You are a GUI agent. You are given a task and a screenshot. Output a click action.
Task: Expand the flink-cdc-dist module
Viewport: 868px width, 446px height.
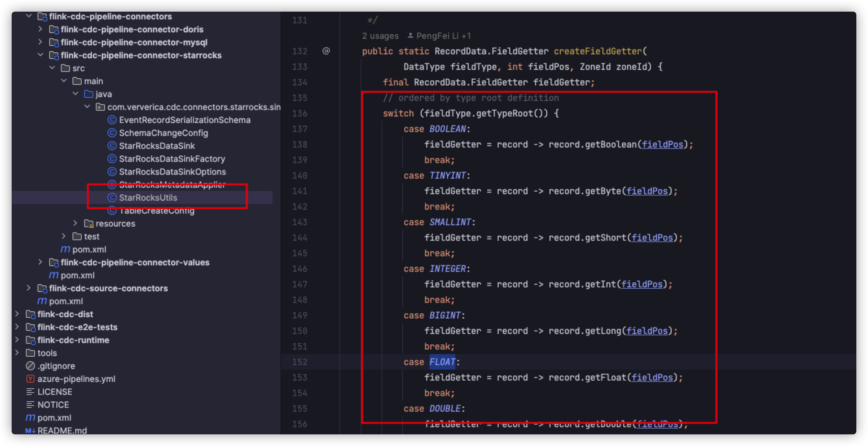(x=17, y=314)
